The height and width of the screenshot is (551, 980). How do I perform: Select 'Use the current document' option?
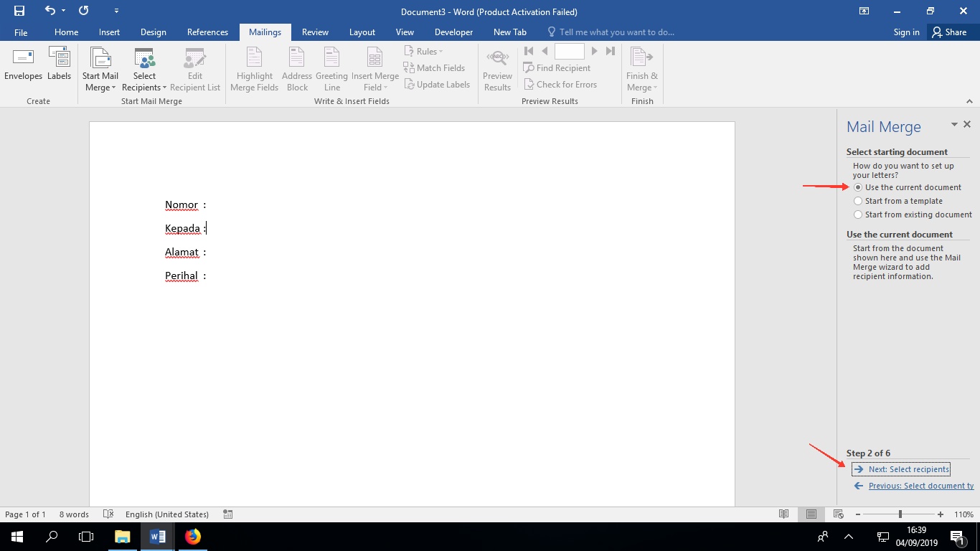pyautogui.click(x=858, y=187)
